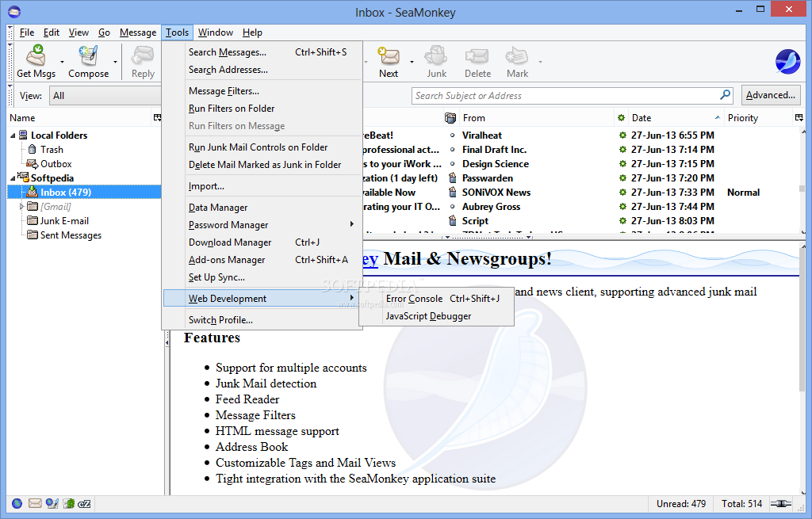Viewport: 812px width, 519px height.
Task: Open Junk E-mail folder
Action: [x=64, y=221]
